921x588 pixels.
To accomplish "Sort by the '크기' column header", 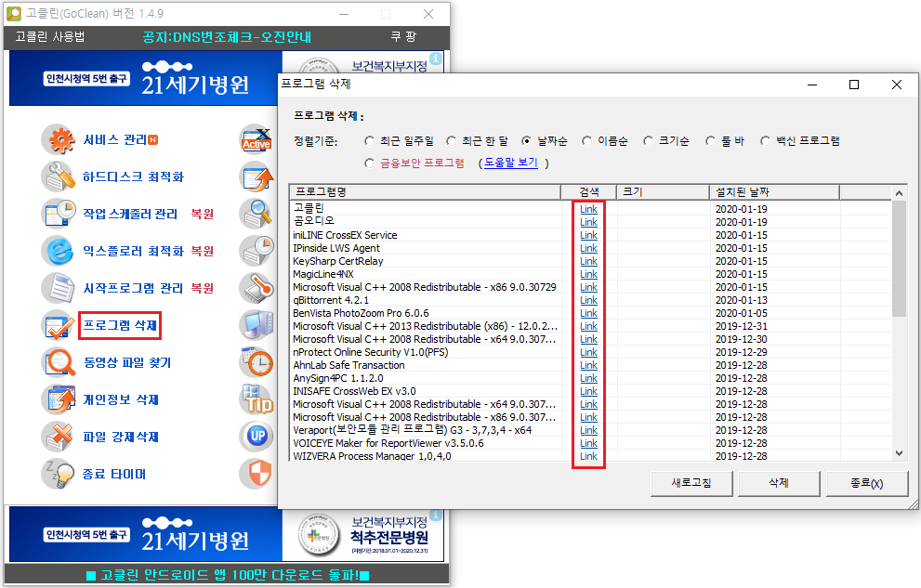I will coord(663,192).
